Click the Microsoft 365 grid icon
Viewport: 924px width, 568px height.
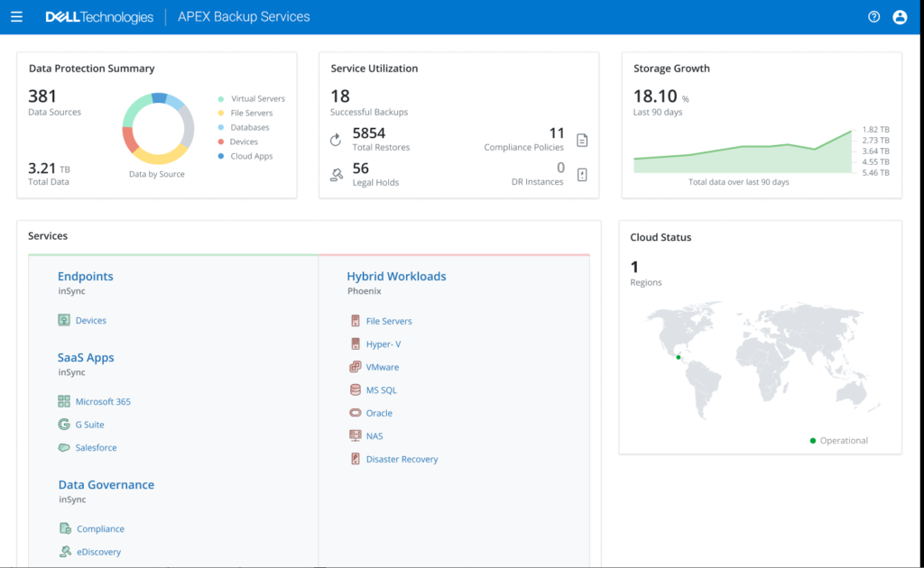coord(64,401)
